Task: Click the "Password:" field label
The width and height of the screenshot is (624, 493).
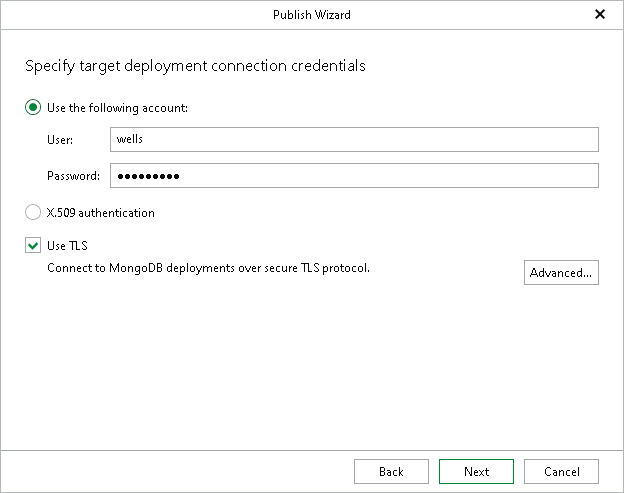Action: 73,176
